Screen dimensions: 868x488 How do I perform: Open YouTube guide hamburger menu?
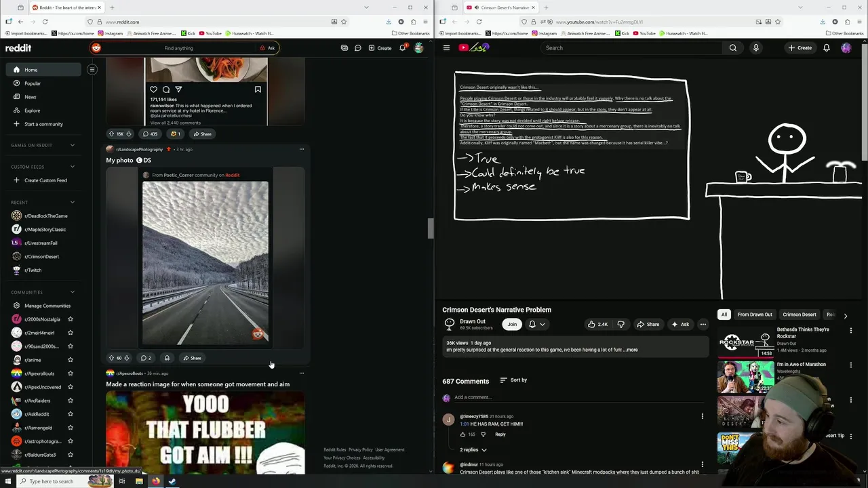pos(446,48)
